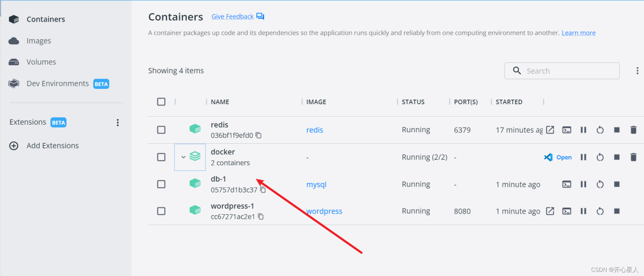644x276 pixels.
Task: Open docker stack in VS Code
Action: pyautogui.click(x=558, y=157)
